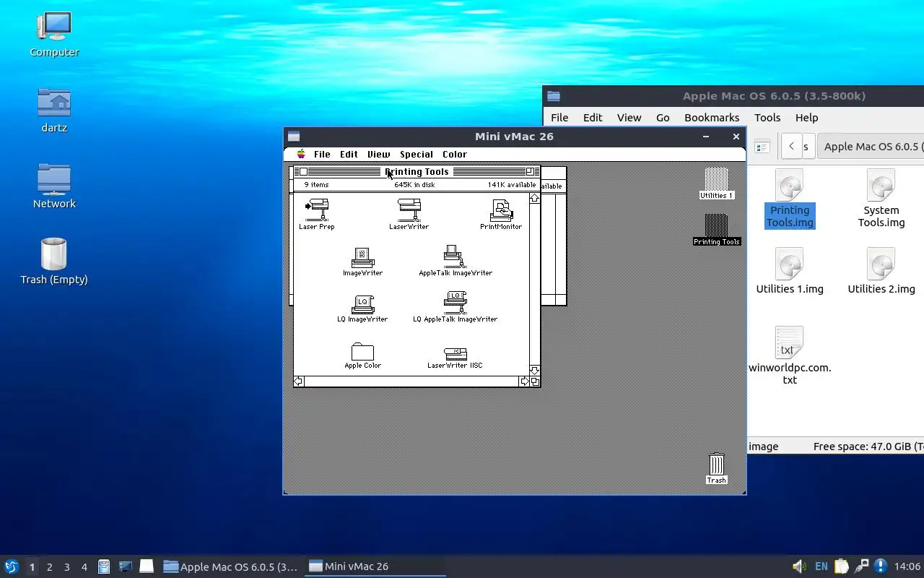The image size is (924, 578).
Task: Open the Mac Edit menu
Action: point(349,154)
